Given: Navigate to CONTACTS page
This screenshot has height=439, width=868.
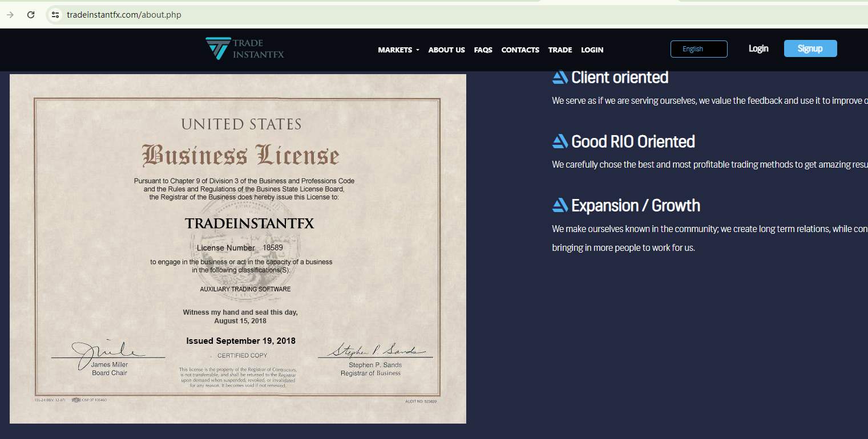Looking at the screenshot, I should pyautogui.click(x=520, y=50).
